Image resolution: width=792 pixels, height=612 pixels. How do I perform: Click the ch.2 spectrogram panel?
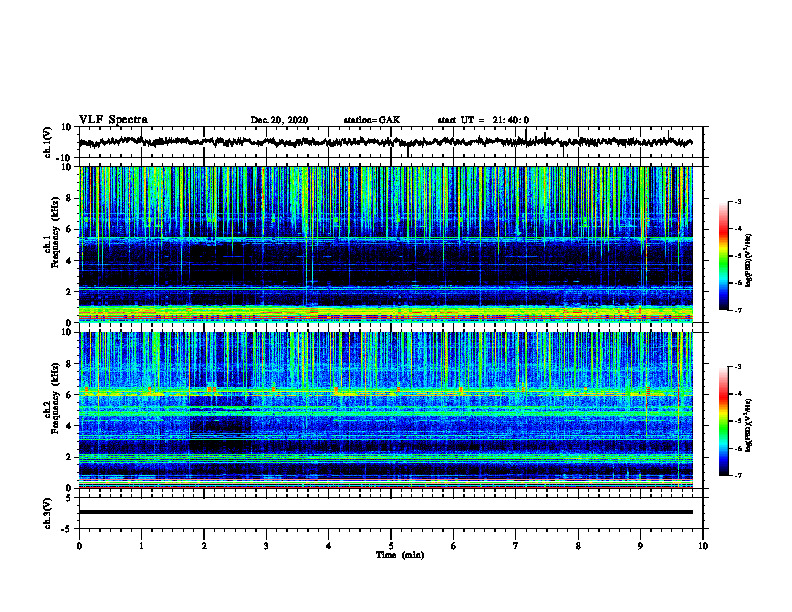click(385, 410)
